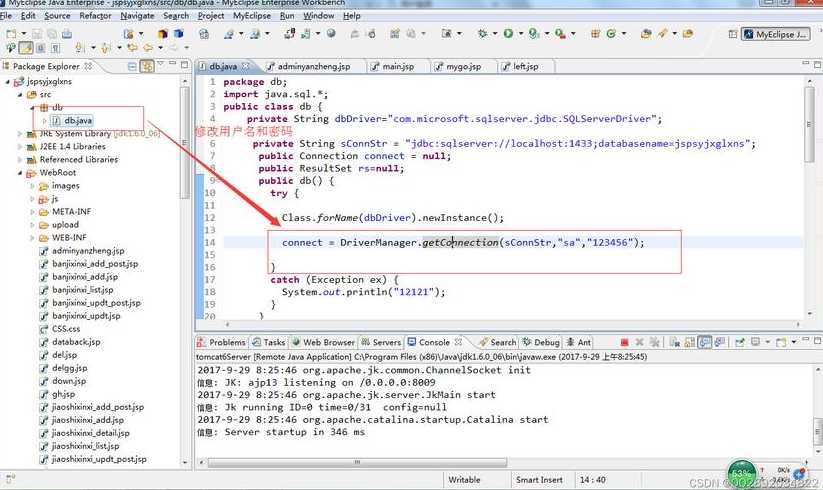Select J2EE 1.4 Libraries node
This screenshot has height=490, width=823.
(x=72, y=146)
